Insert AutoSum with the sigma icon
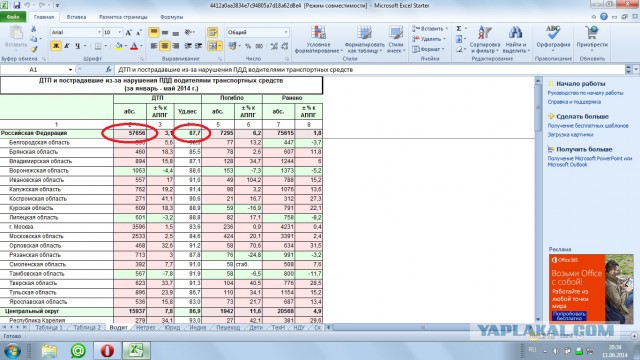The height and width of the screenshot is (360, 640). (459, 29)
